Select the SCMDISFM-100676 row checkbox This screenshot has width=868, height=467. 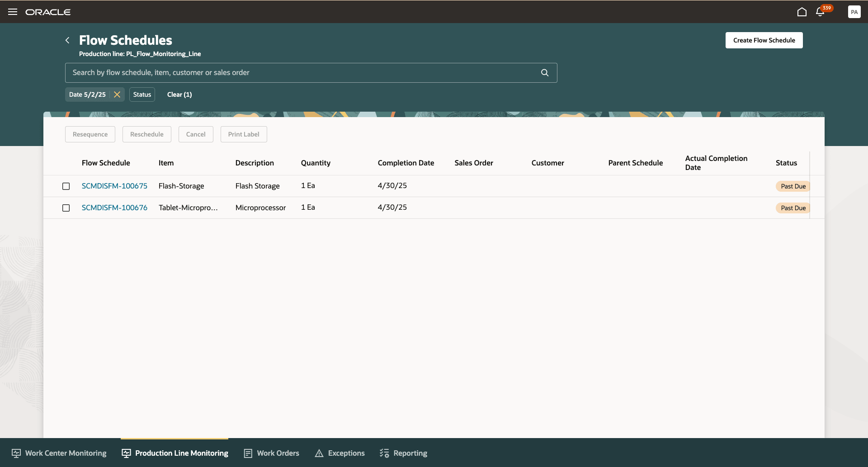tap(66, 208)
